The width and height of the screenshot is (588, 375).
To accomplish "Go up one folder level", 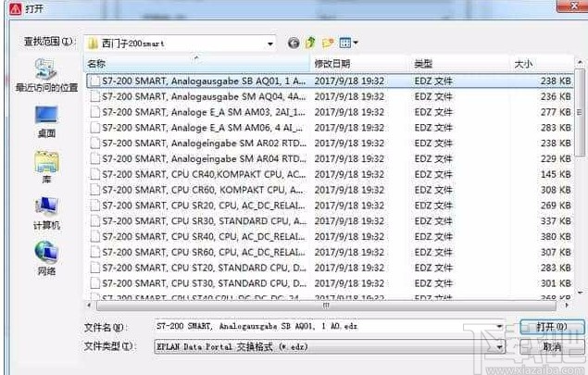I will (310, 43).
